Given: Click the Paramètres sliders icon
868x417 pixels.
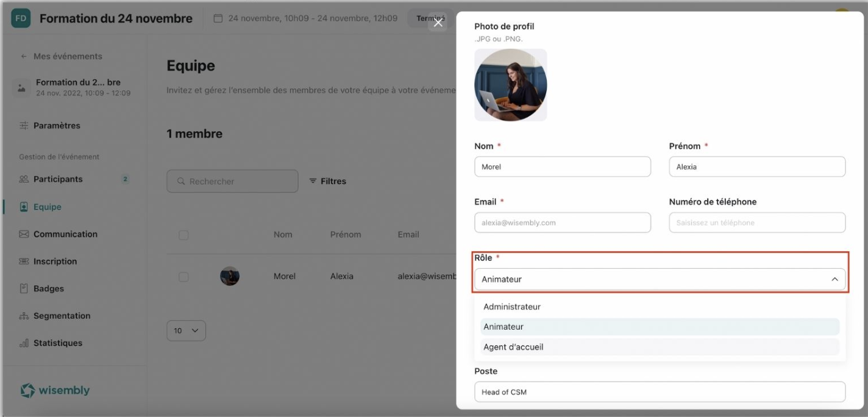Looking at the screenshot, I should click(24, 126).
